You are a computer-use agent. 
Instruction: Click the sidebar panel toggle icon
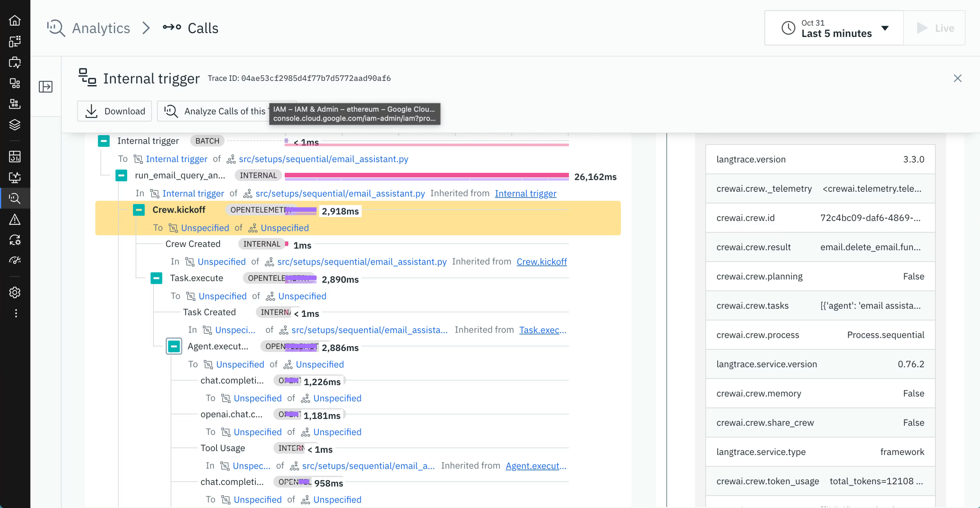[46, 87]
